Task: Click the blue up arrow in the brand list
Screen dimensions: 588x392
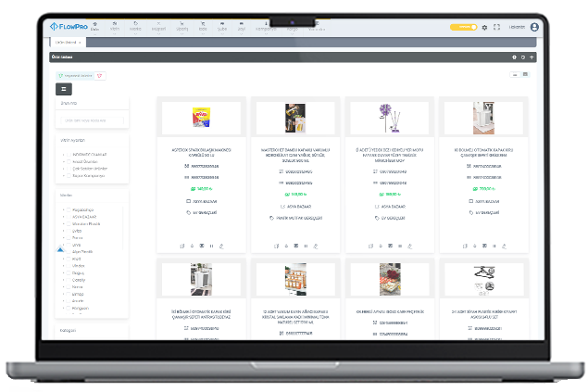Action: pyautogui.click(x=61, y=250)
